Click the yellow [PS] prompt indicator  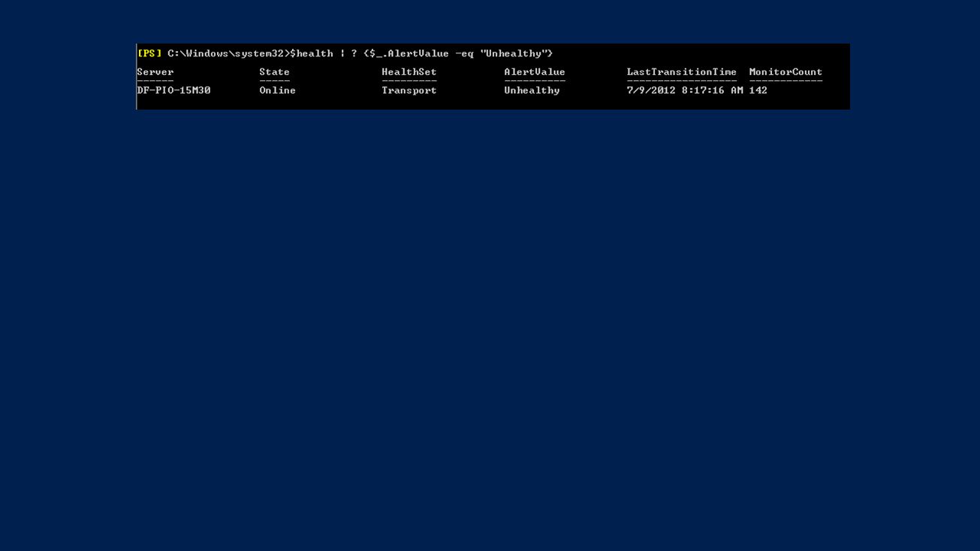point(149,53)
